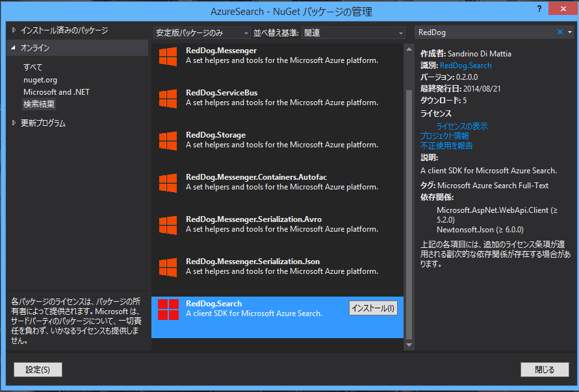This screenshot has width=579, height=392.
Task: Open the プロジェクト情報 link
Action: [x=444, y=136]
